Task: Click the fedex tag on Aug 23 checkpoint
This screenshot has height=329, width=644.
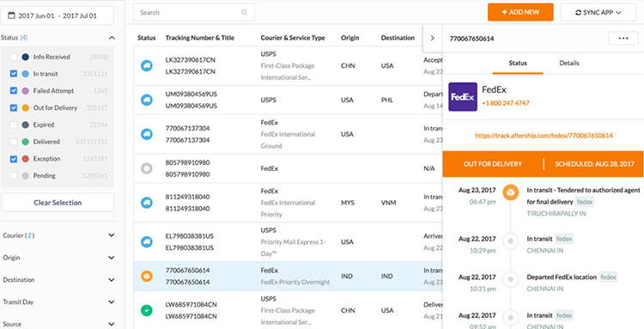Action: point(585,202)
